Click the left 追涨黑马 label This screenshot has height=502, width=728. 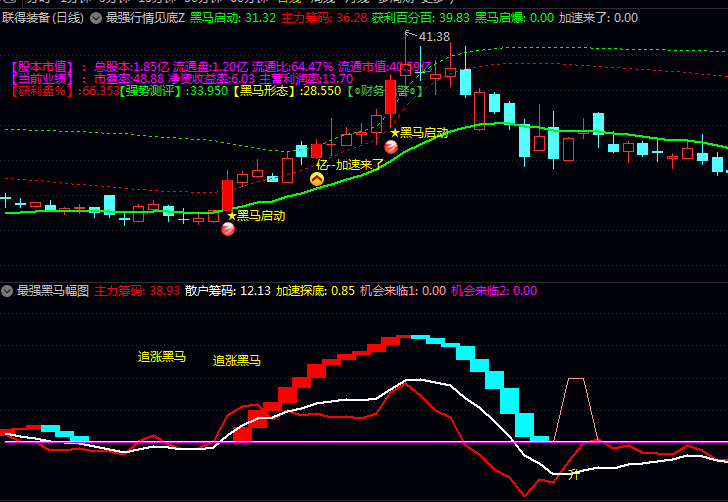162,357
